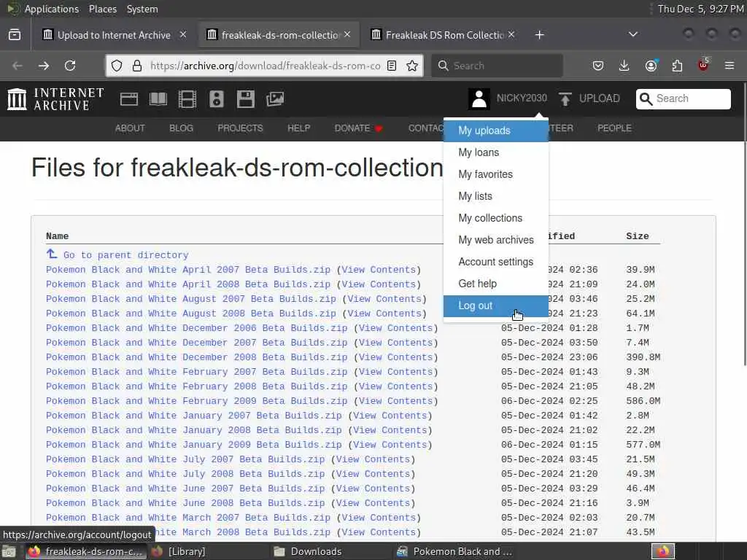Open the Firefox hamburger menu
Viewport: 747px width, 560px height.
(x=729, y=66)
